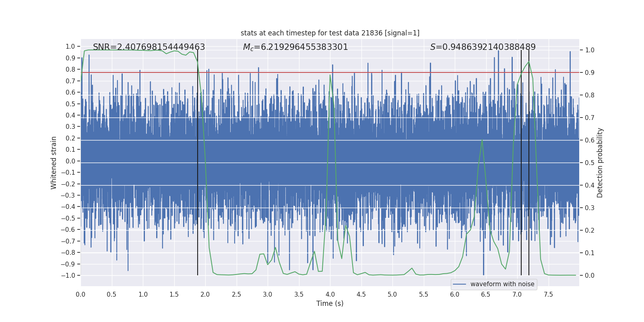Click the plot title for test data 21836
This screenshot has height=322, width=644.
(330, 33)
